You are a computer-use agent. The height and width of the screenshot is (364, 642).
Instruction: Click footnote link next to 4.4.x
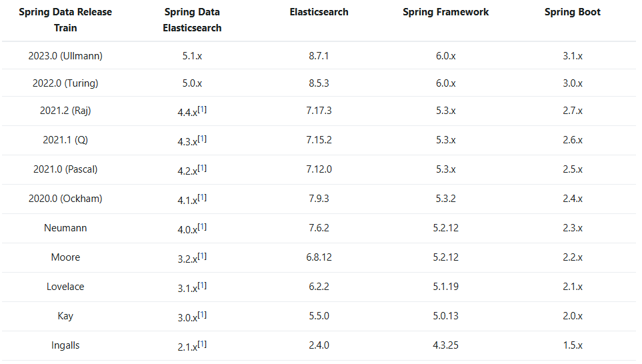202,109
